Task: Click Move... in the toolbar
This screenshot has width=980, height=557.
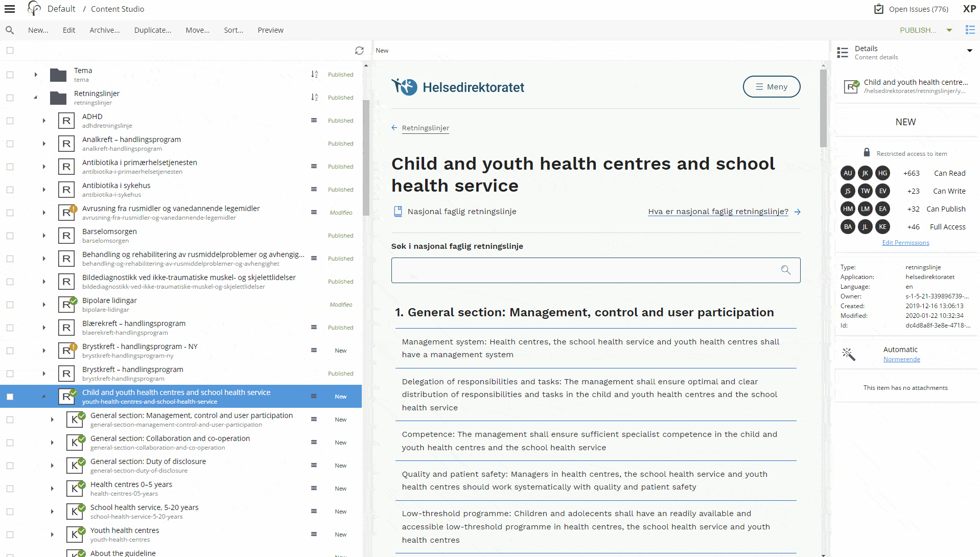Action: click(x=198, y=30)
